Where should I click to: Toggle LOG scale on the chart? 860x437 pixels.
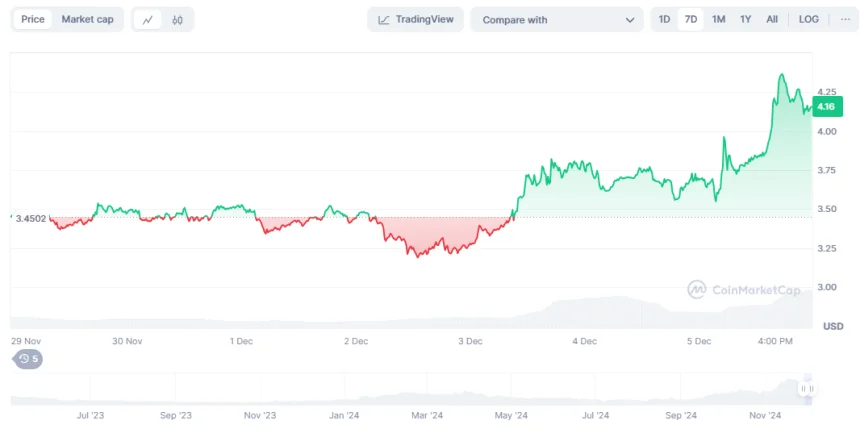[x=808, y=20]
